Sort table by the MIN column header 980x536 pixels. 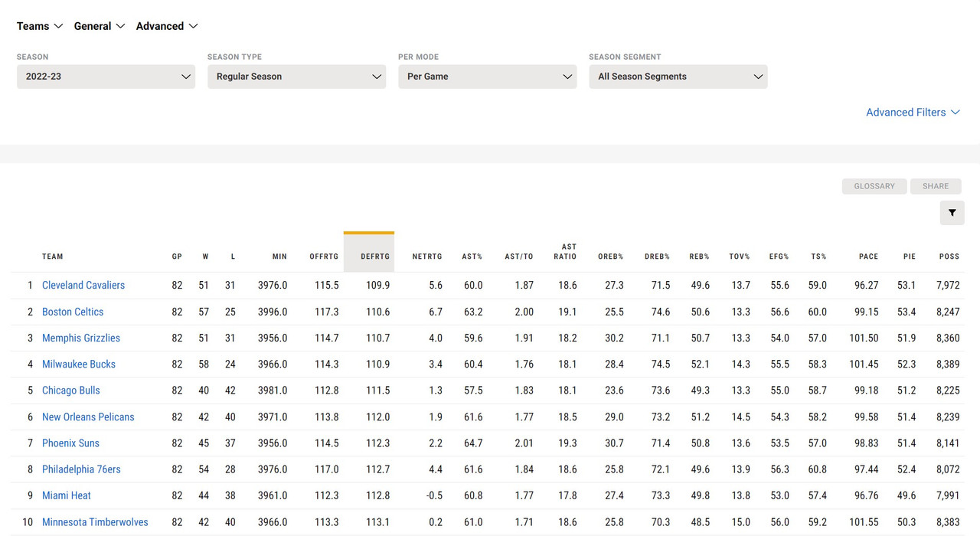(x=279, y=257)
